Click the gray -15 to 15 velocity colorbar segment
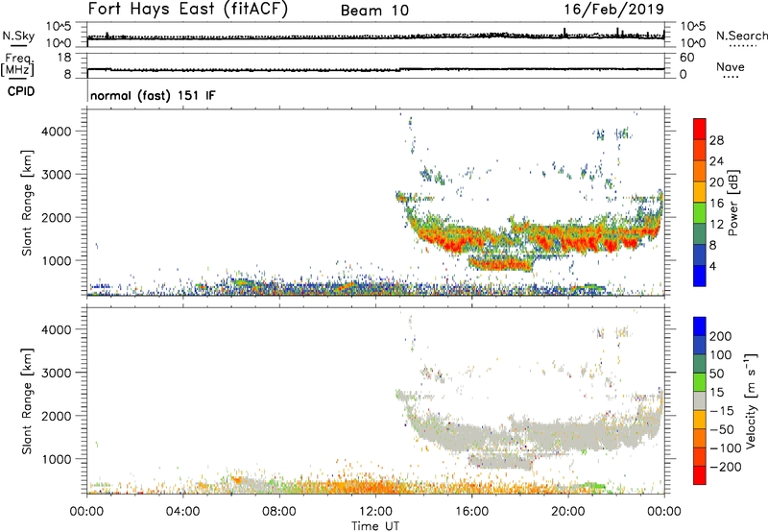The height and width of the screenshot is (532, 768). tap(700, 401)
